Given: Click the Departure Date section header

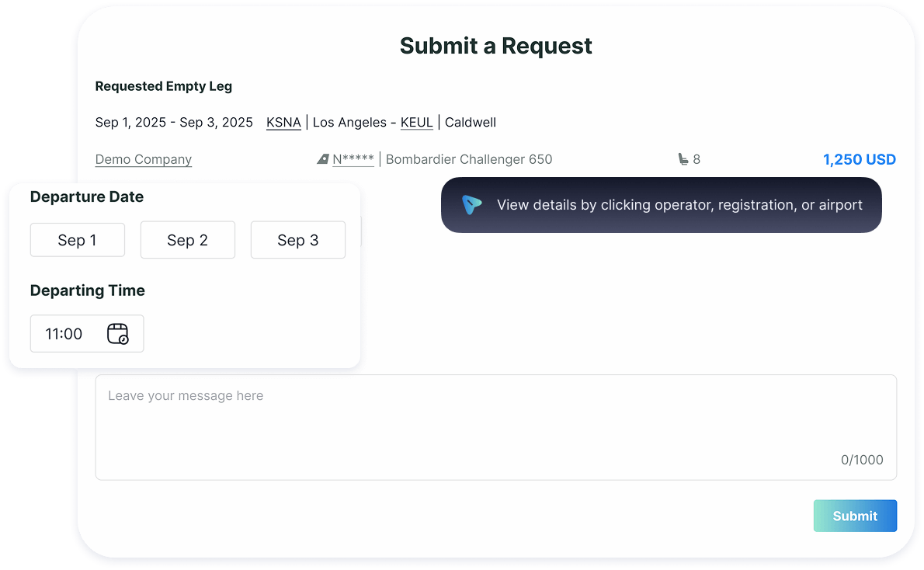Looking at the screenshot, I should (86, 196).
